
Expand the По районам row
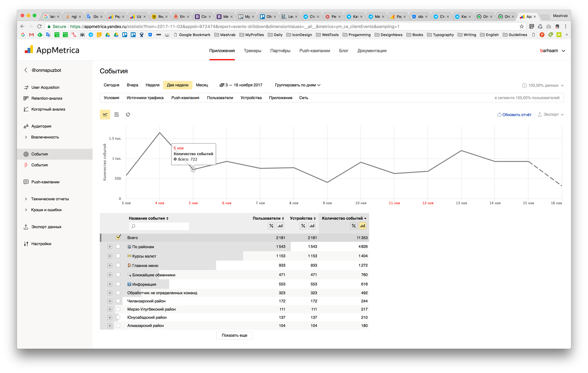(x=110, y=247)
